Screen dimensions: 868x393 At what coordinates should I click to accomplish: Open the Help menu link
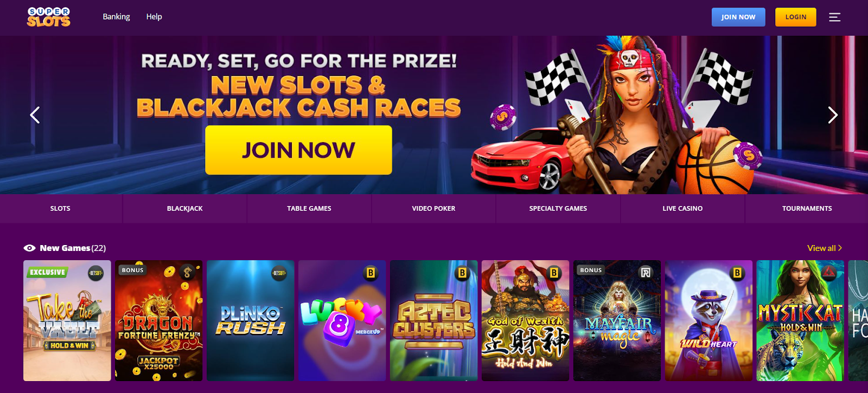coord(154,17)
